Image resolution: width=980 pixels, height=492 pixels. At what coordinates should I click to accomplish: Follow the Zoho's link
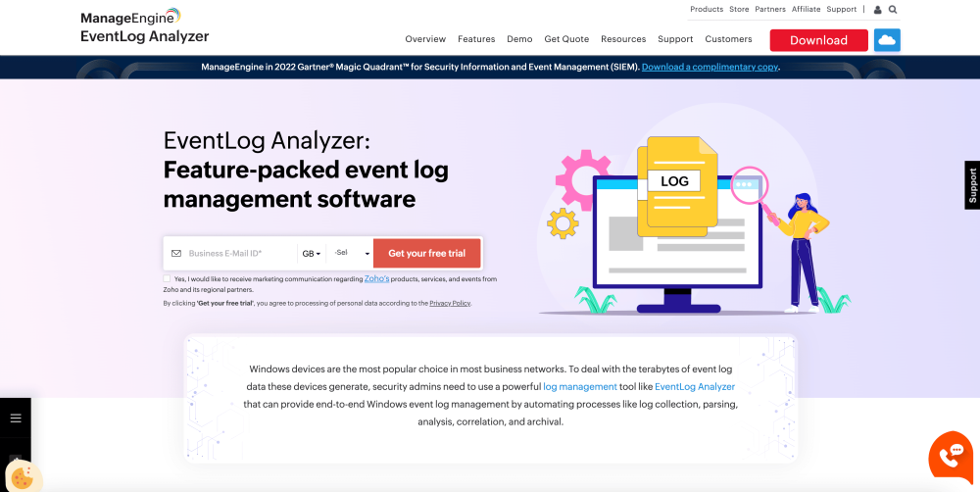click(377, 278)
